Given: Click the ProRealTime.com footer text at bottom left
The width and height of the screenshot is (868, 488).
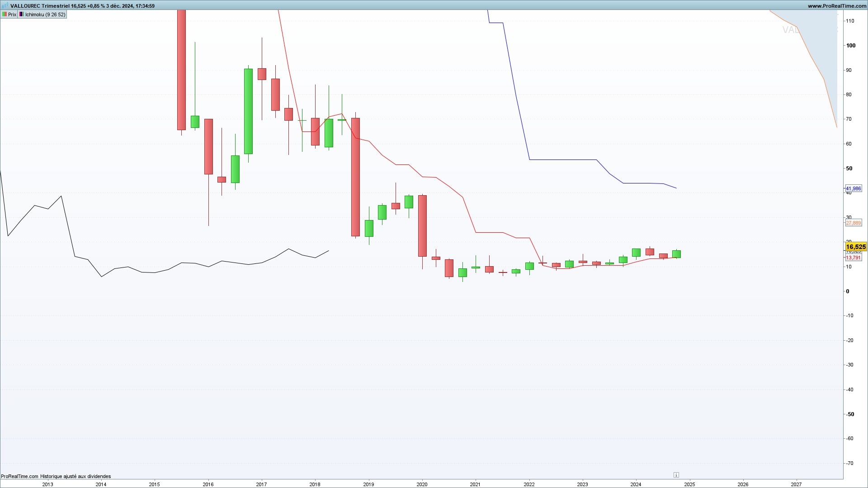Looking at the screenshot, I should (19, 476).
